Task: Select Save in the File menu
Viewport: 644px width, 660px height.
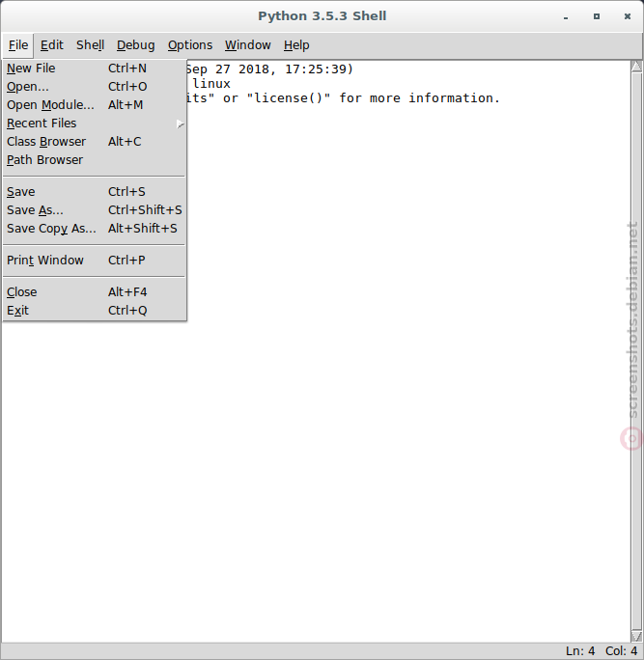Action: point(95,192)
